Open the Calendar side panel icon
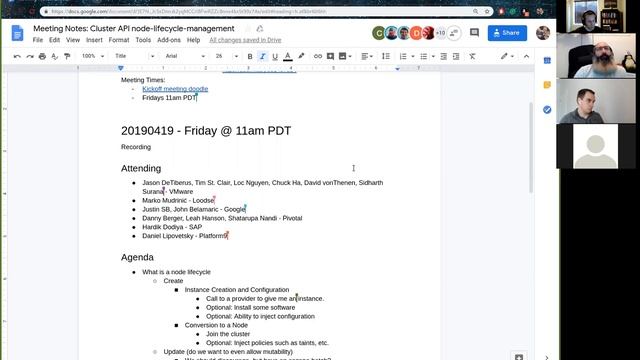The height and width of the screenshot is (360, 640). (x=547, y=61)
